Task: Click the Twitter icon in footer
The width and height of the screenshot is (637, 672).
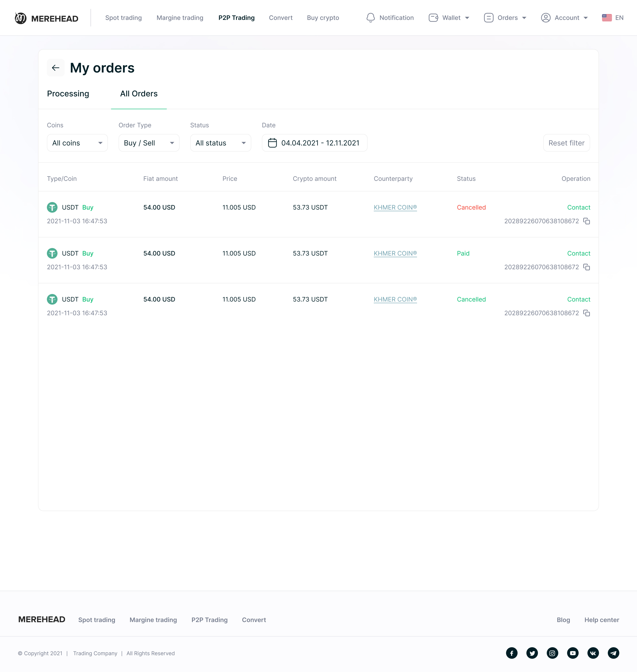Action: (x=532, y=653)
